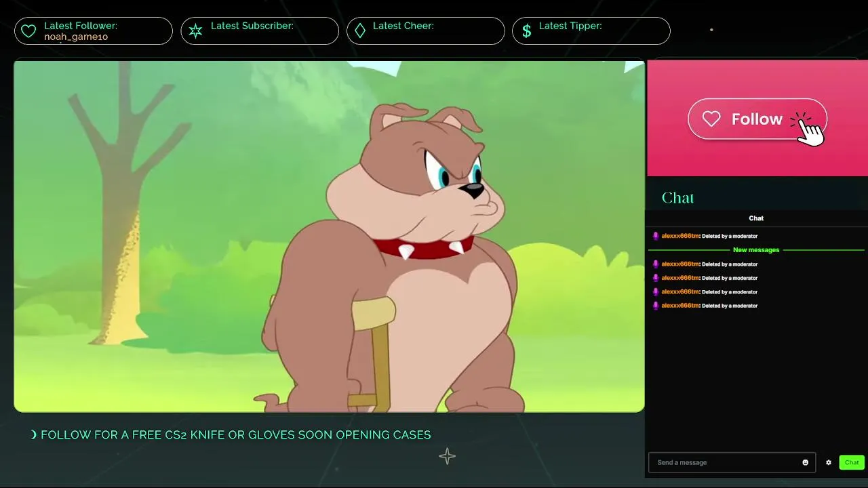Screen dimensions: 868x488
Task: Click the heart icon inside the Follow button
Action: point(711,119)
